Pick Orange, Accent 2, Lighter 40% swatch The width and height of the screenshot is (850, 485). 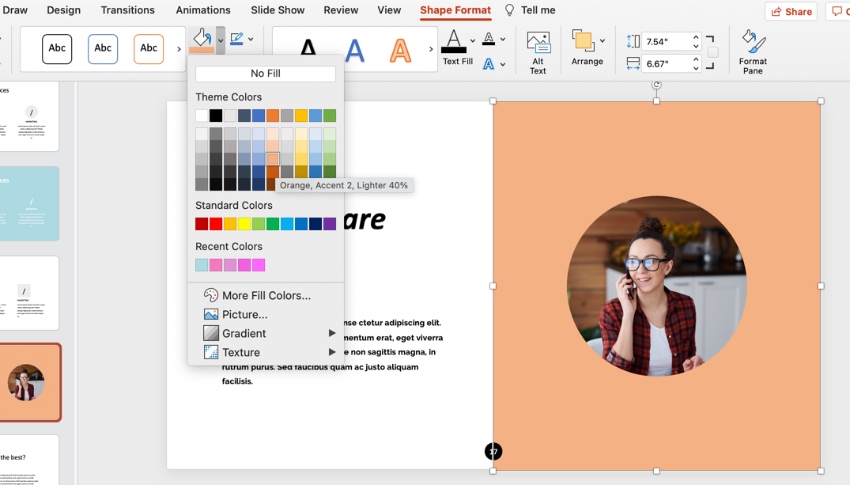[273, 159]
